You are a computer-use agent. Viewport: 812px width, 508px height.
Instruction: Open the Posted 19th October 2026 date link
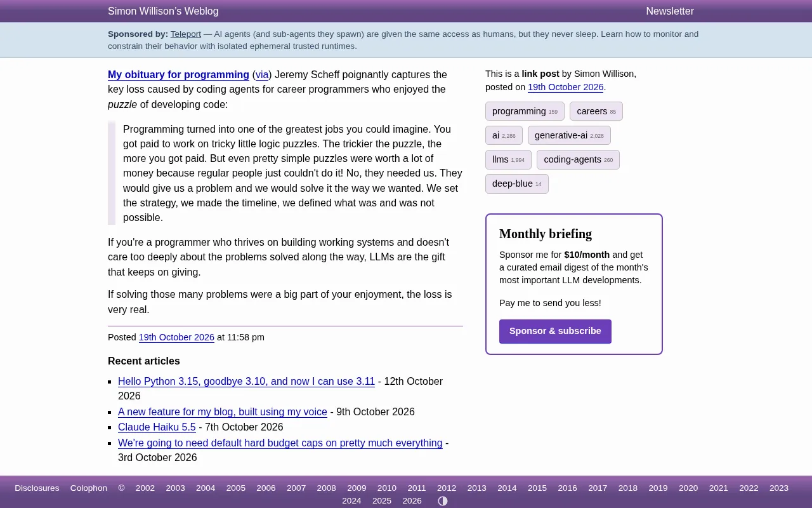point(176,337)
